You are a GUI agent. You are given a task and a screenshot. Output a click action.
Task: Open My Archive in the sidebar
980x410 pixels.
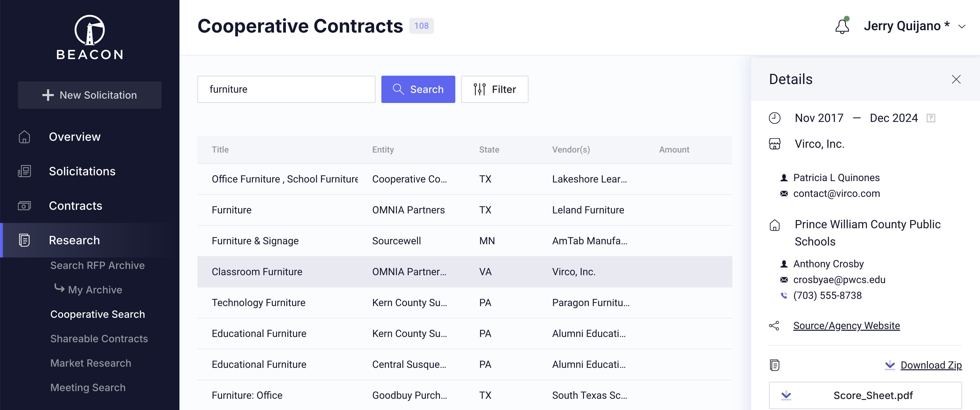(x=95, y=290)
